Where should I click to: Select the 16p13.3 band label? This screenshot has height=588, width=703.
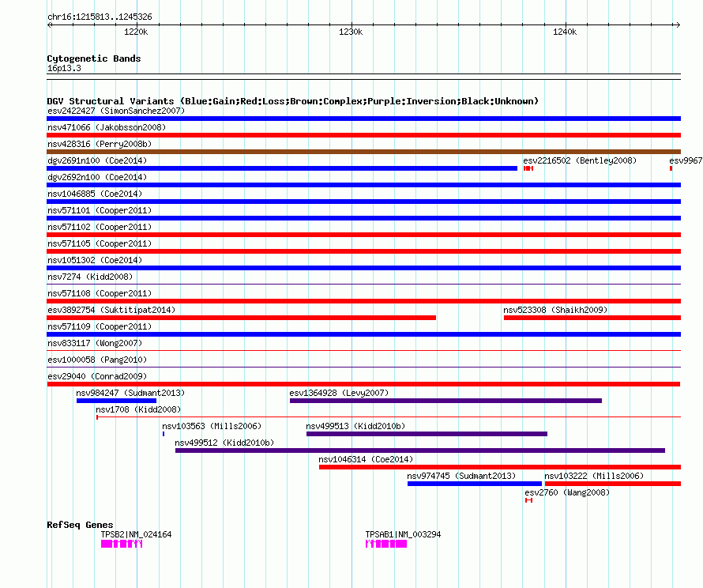tap(64, 68)
